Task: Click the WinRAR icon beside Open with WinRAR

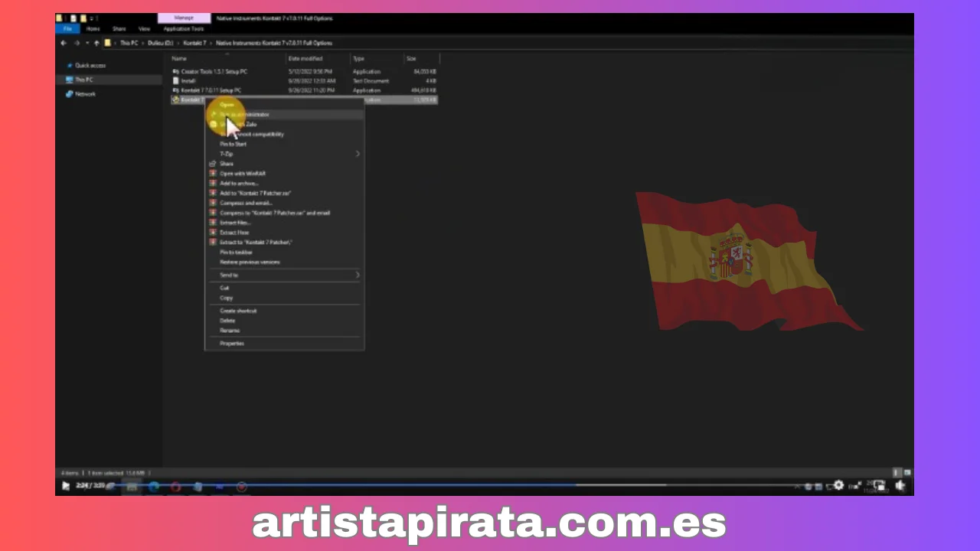Action: pos(213,174)
